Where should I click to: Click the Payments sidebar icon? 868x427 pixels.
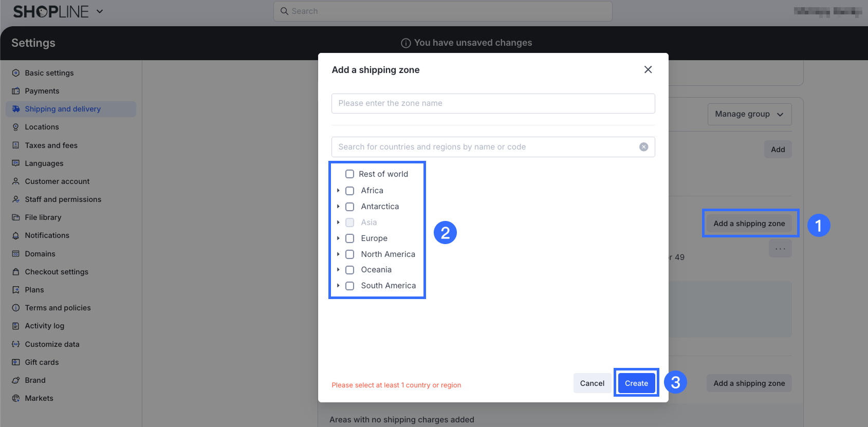(16, 91)
